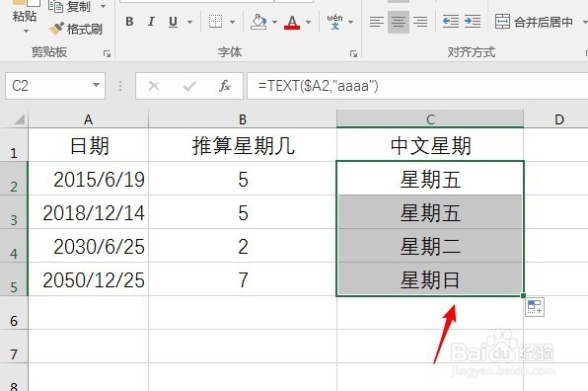Confirm formula entry checkmark
The image size is (588, 391).
pyautogui.click(x=189, y=86)
